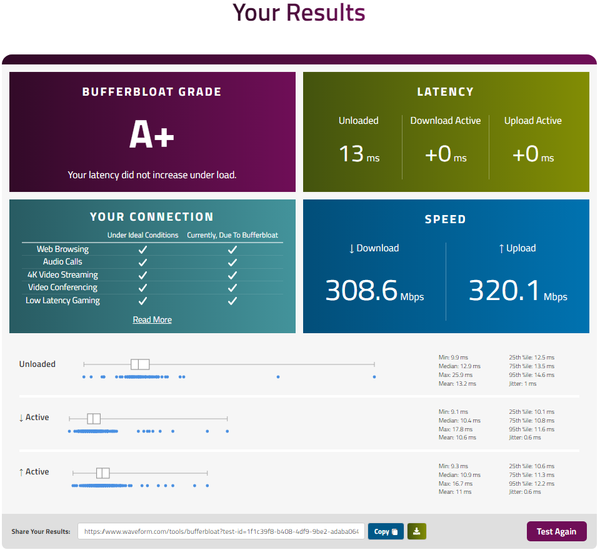The width and height of the screenshot is (600, 552).
Task: Click the Upload Active row arrow icon
Action: pos(21,472)
